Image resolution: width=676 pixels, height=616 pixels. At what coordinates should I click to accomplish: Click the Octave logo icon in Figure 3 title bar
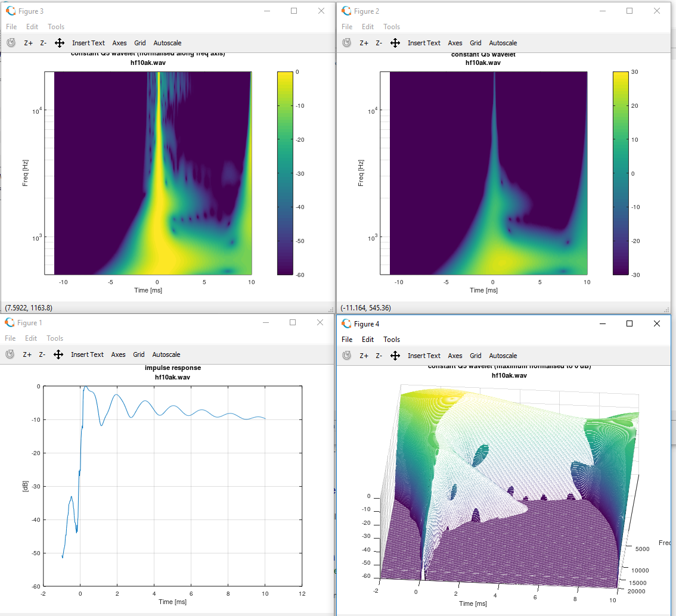[x=11, y=11]
